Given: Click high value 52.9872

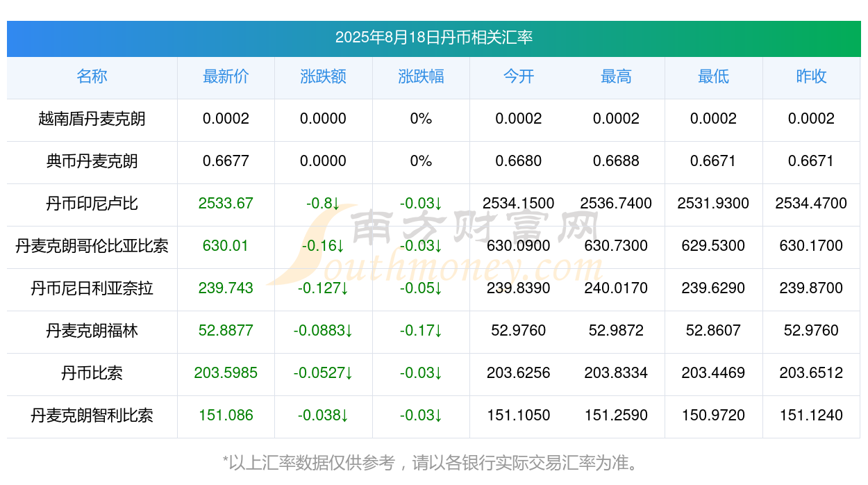Looking at the screenshot, I should coord(616,331).
